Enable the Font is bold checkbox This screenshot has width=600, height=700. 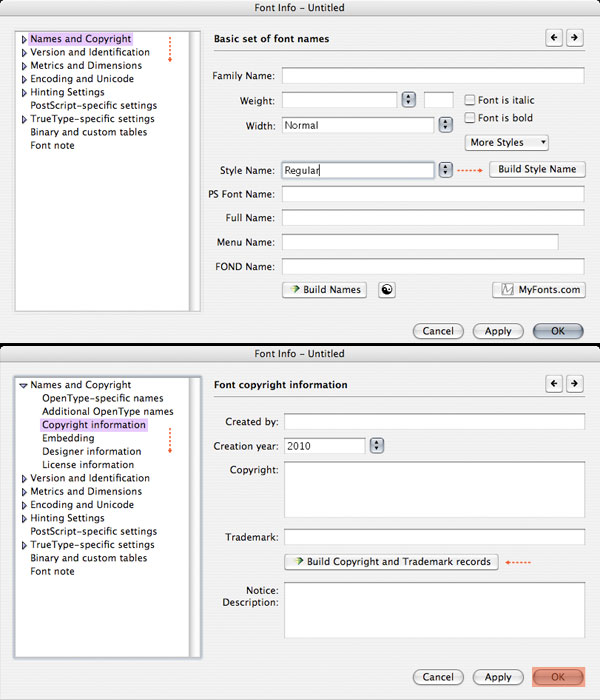[469, 117]
